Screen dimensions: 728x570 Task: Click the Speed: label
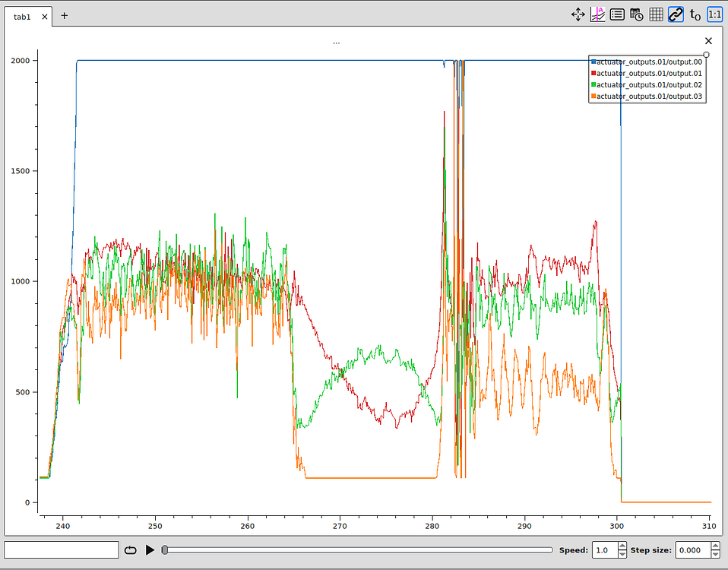point(574,550)
